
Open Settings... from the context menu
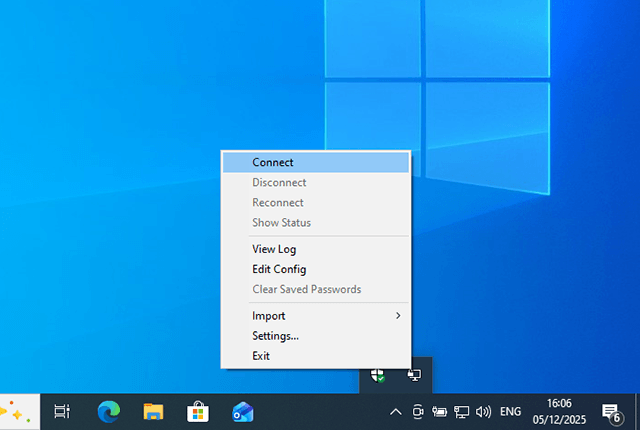click(x=275, y=336)
